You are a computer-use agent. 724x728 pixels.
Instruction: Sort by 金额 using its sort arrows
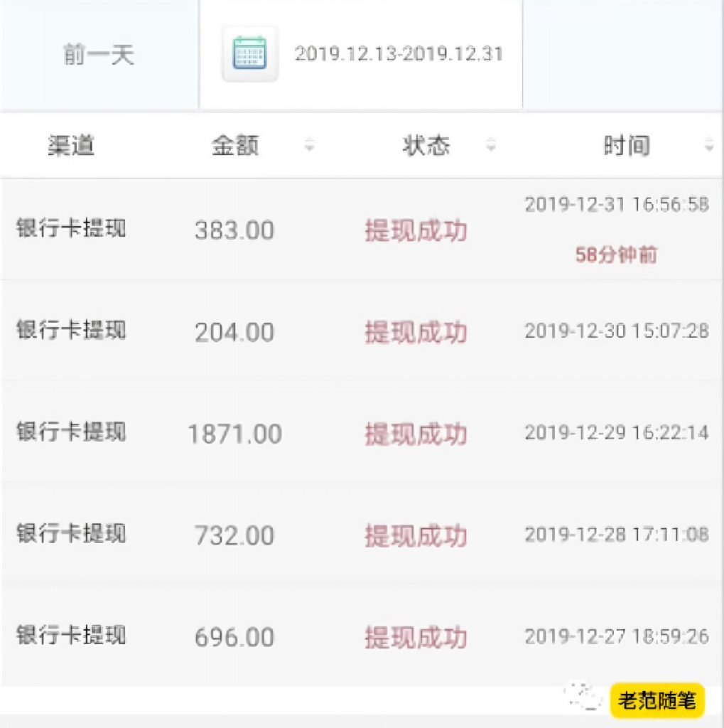tap(309, 146)
